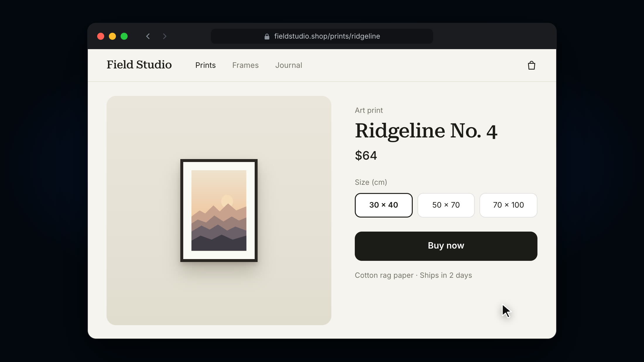Open the shopping bag cart icon
The height and width of the screenshot is (362, 644).
(x=532, y=65)
